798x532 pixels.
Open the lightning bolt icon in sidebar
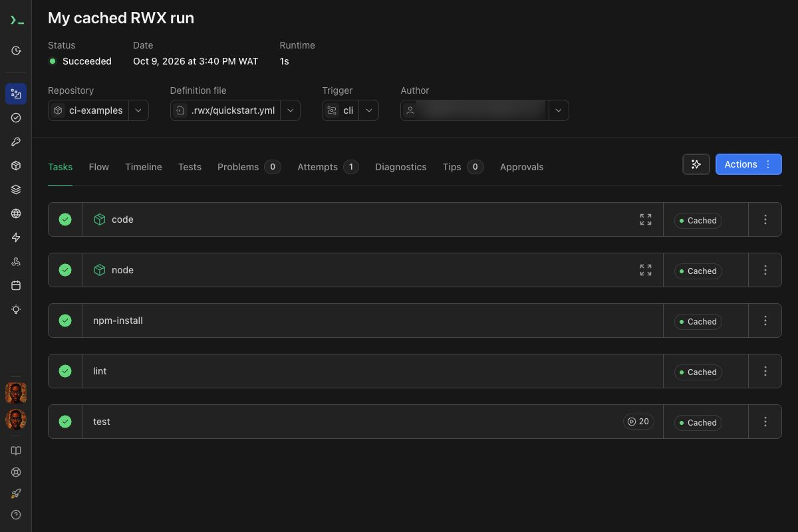(x=16, y=237)
